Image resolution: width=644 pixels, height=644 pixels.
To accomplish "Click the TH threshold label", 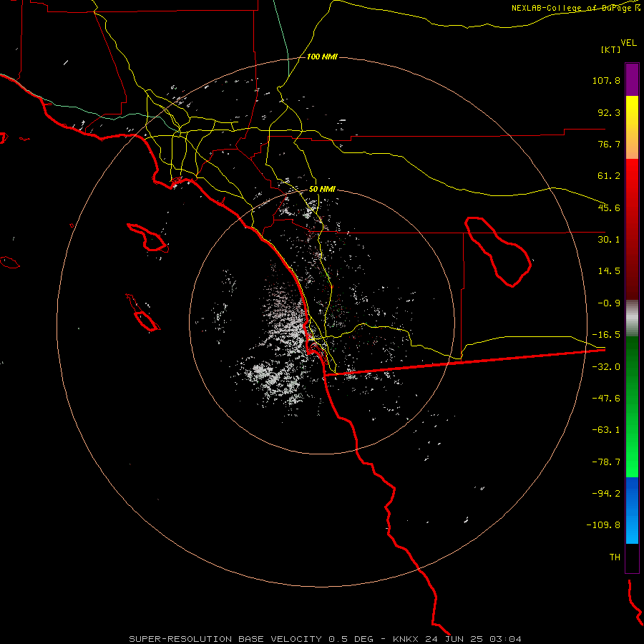I will click(x=615, y=557).
